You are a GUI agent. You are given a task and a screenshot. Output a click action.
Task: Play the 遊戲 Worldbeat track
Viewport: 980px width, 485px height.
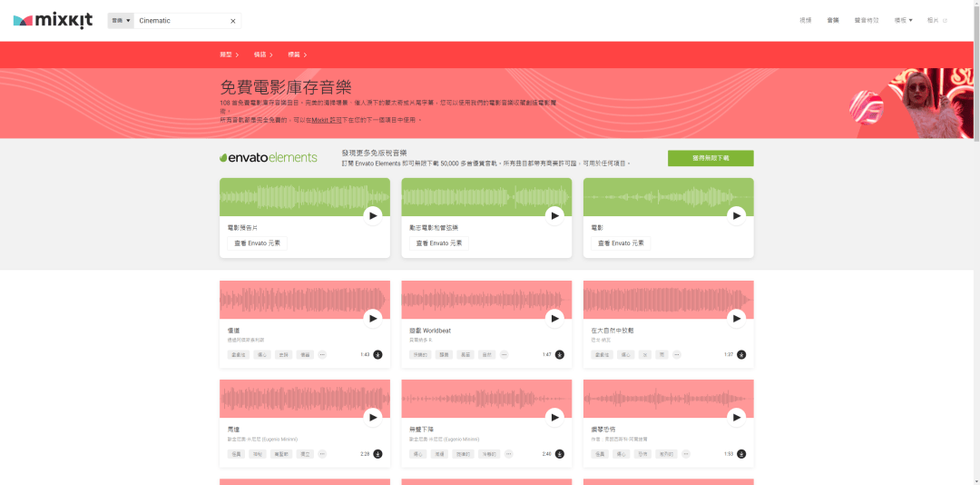click(554, 319)
